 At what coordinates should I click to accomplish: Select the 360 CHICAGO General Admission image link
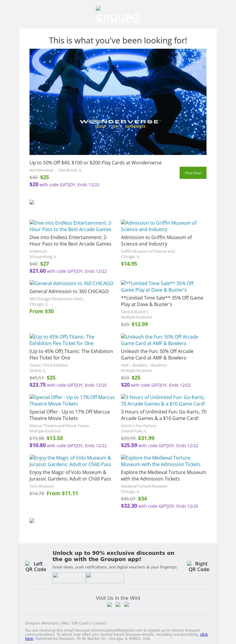(71, 283)
